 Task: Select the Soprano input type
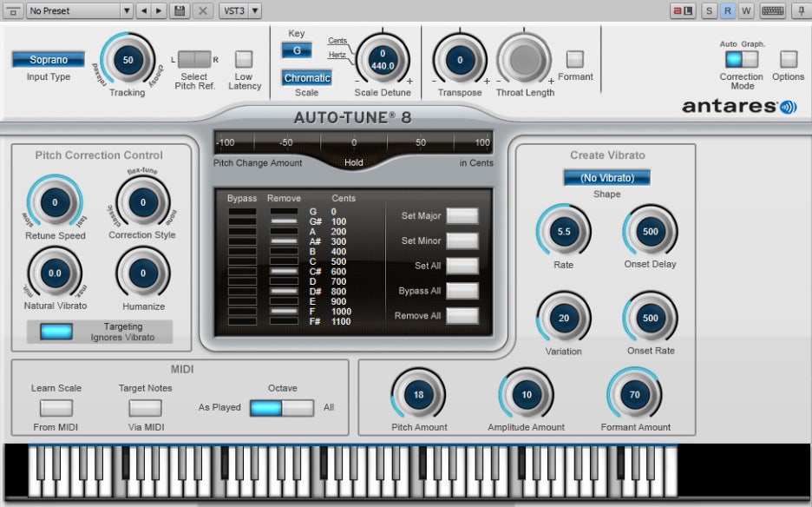(48, 59)
